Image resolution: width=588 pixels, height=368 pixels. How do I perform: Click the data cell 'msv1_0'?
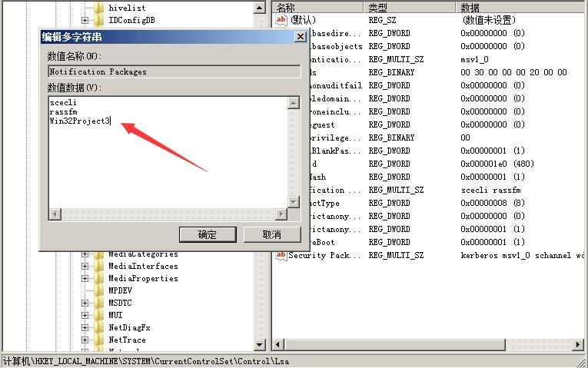pyautogui.click(x=474, y=60)
